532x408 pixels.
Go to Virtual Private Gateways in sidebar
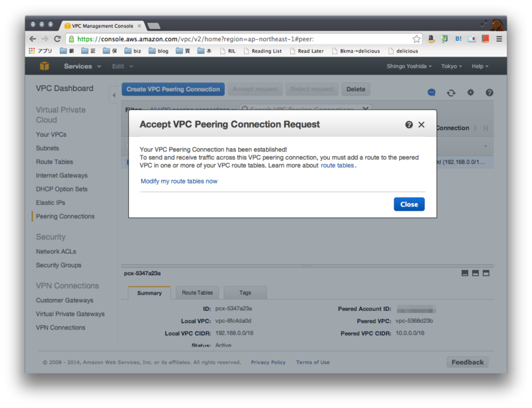pos(70,314)
